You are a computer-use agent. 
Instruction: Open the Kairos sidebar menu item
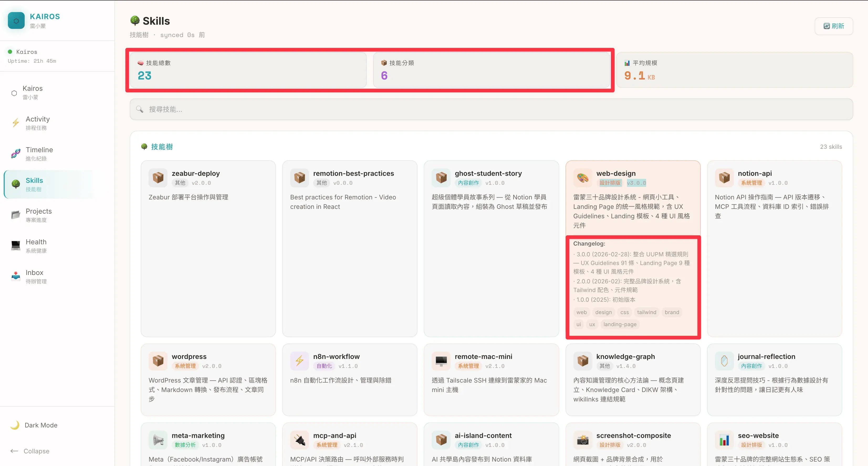click(x=32, y=92)
